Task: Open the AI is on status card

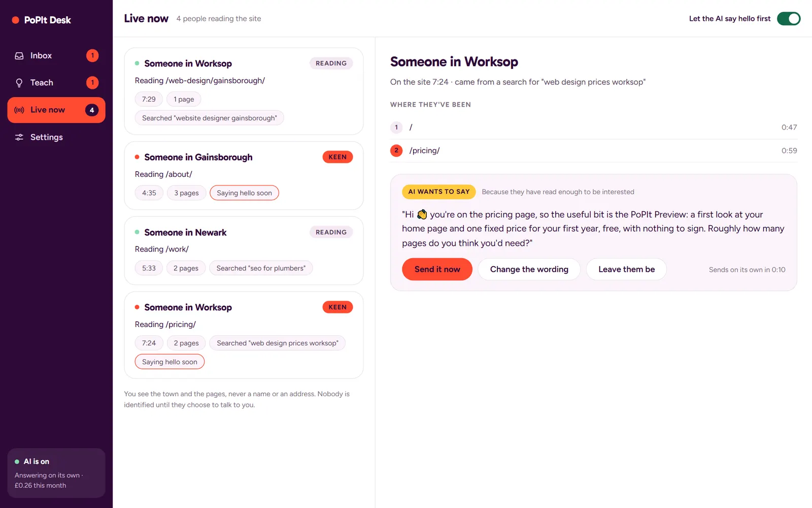Action: click(56, 473)
